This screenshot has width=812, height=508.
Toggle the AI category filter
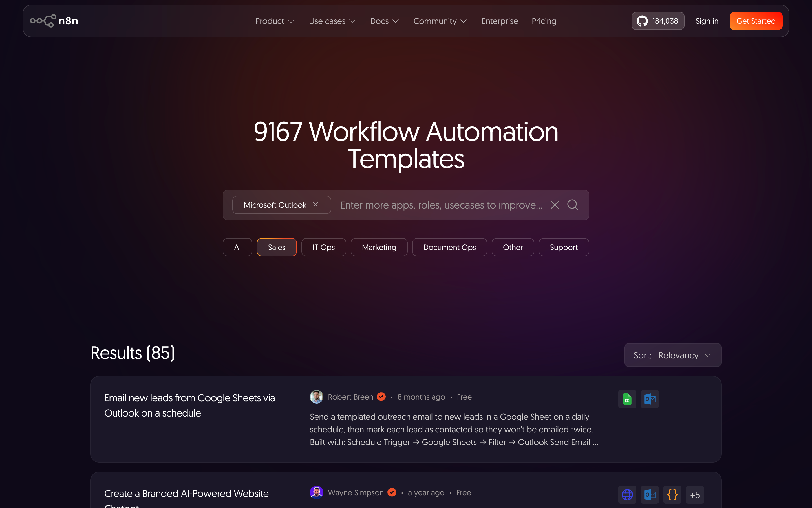pos(237,247)
